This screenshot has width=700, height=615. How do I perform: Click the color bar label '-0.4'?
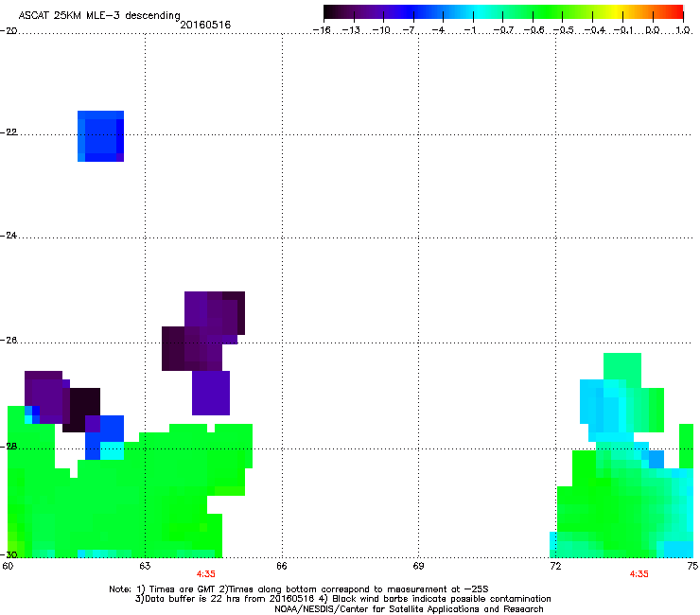(594, 30)
